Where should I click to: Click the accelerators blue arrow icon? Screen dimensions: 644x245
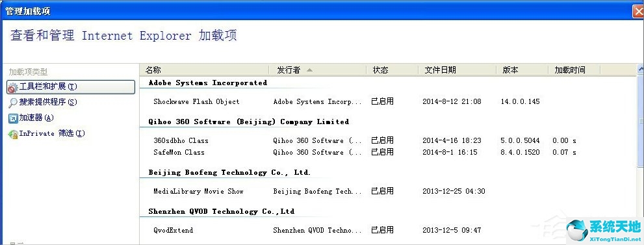click(x=13, y=118)
